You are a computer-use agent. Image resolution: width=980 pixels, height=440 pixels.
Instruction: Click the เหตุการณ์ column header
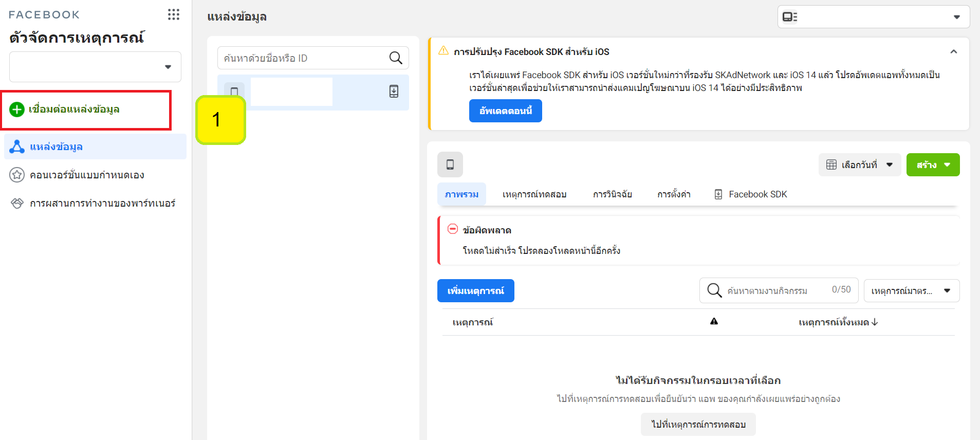click(473, 322)
